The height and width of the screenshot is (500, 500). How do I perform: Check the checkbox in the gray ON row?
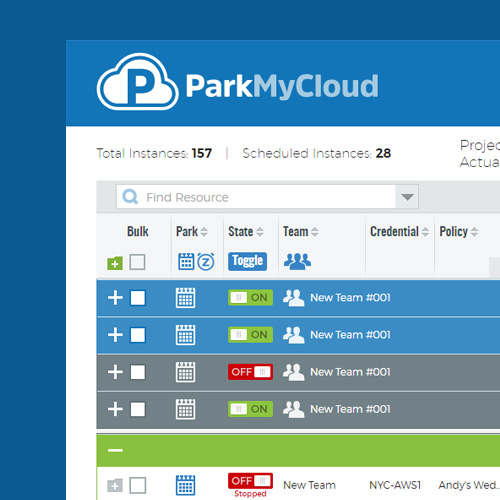[138, 409]
